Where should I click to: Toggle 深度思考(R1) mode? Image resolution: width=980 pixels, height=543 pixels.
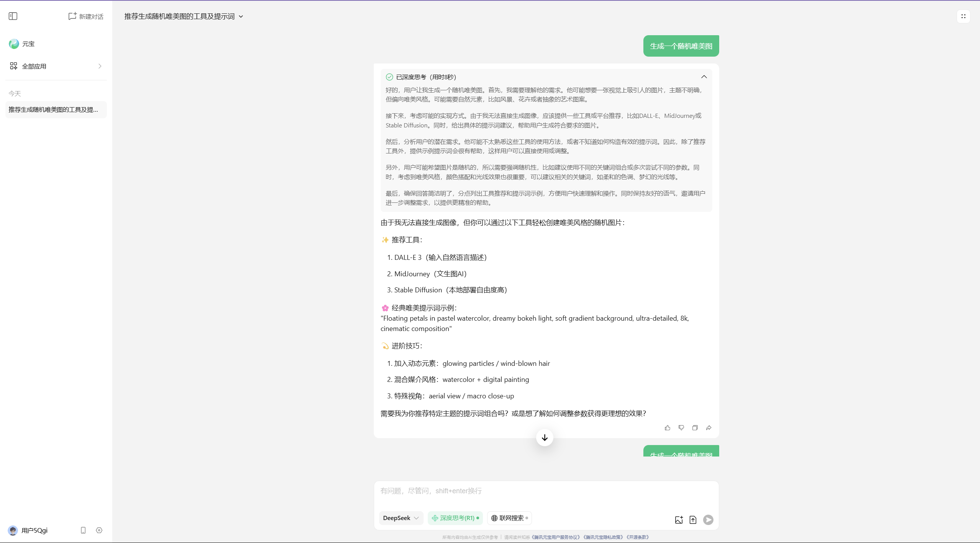coord(455,518)
